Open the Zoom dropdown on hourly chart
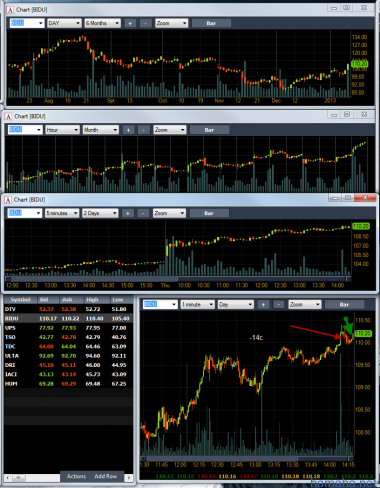The width and height of the screenshot is (380, 488). click(170, 130)
